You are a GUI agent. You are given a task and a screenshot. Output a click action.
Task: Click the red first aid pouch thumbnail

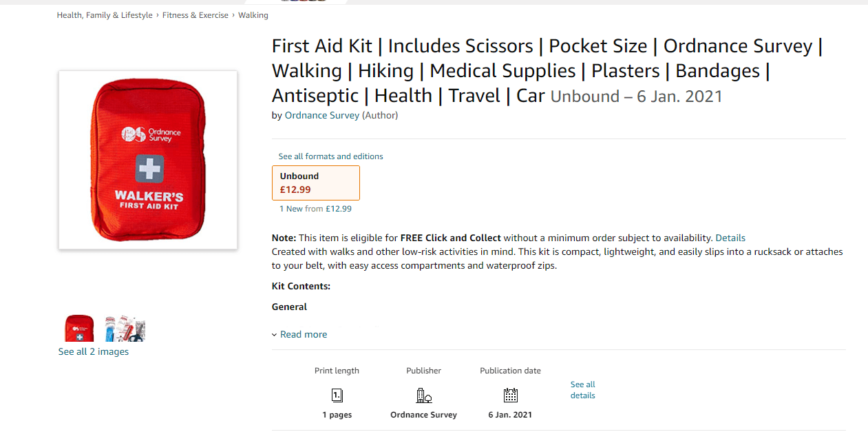click(78, 328)
